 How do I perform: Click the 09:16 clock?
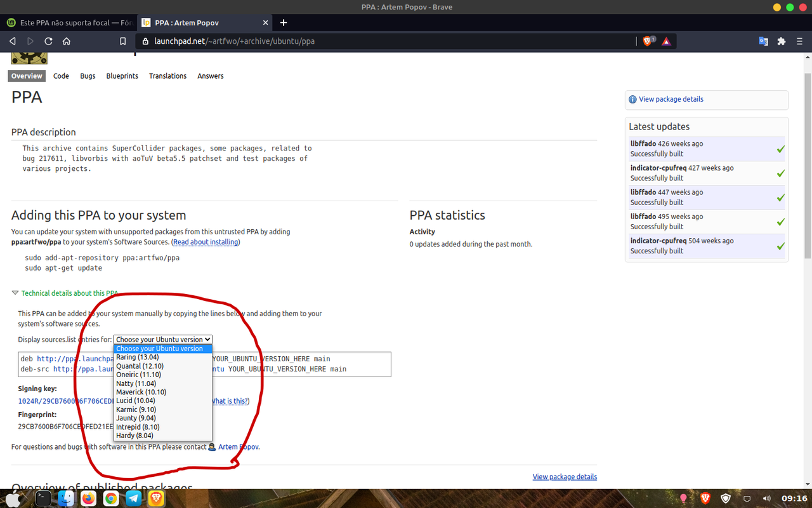[794, 498]
